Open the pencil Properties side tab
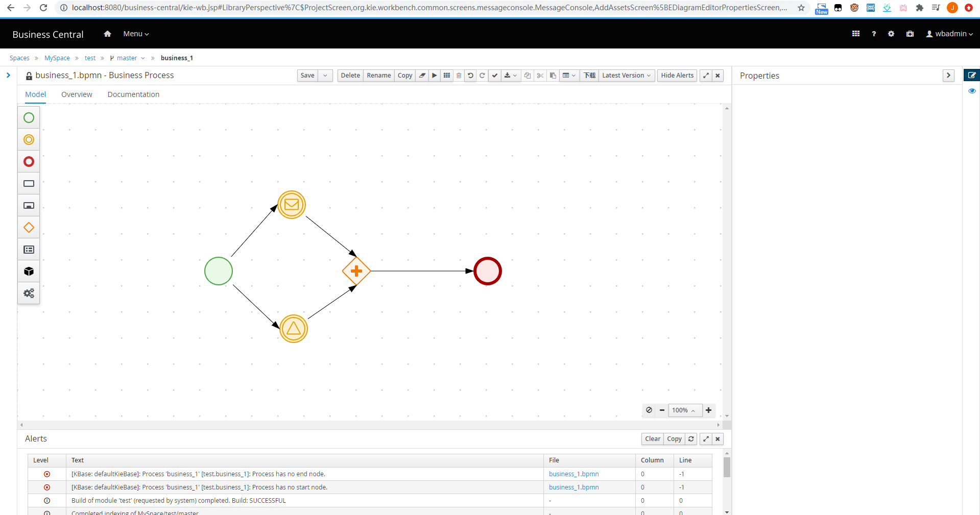980x515 pixels. coord(971,75)
